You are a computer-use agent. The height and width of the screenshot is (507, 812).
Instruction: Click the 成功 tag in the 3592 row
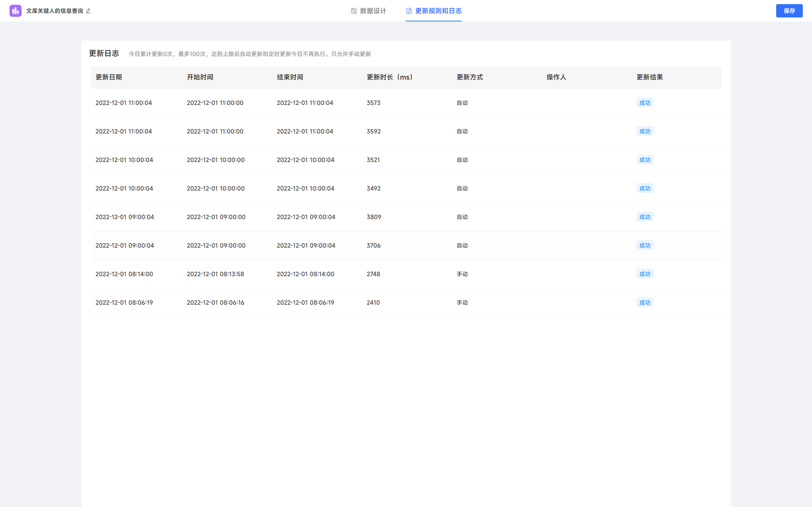pyautogui.click(x=645, y=131)
